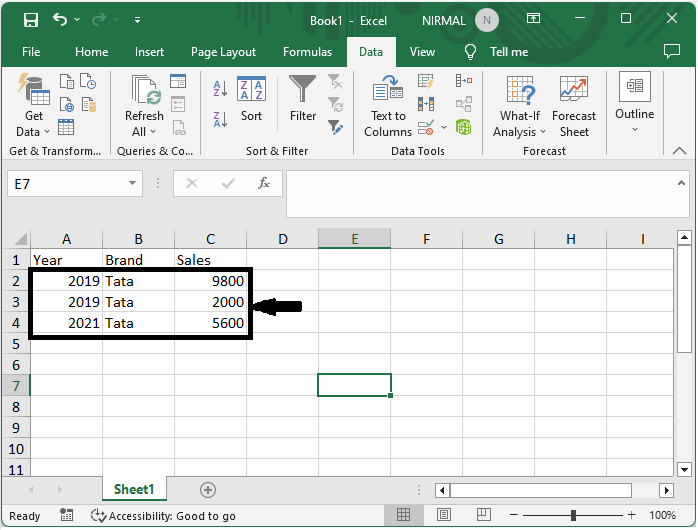Click the Forecast Sheet button
This screenshot has width=698, height=530.
tap(574, 106)
